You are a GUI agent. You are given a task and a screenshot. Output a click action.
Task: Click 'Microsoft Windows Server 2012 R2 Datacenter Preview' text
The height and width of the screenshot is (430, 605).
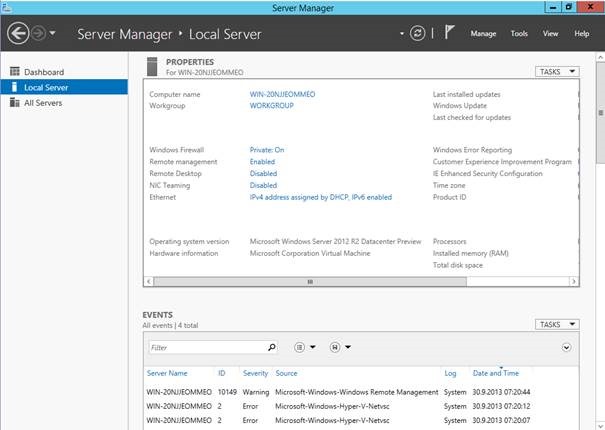[x=335, y=242]
